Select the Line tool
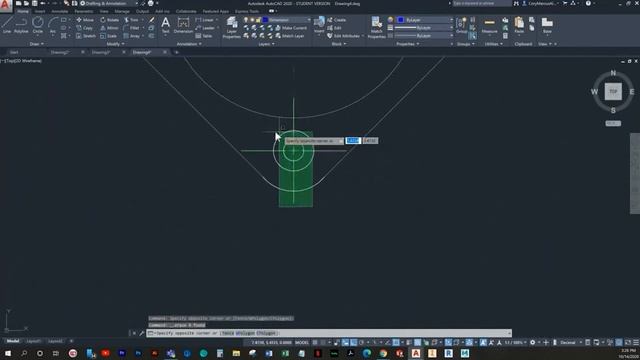The height and width of the screenshot is (360, 640). (x=7, y=25)
